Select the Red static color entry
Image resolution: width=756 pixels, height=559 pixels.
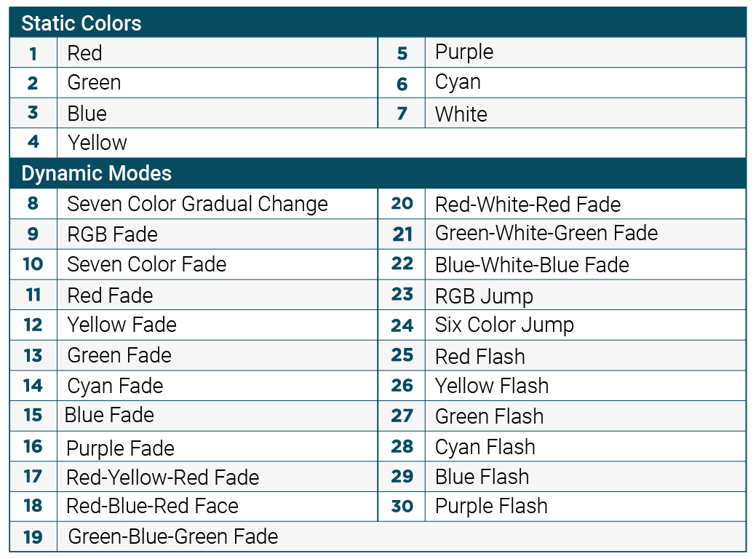[85, 53]
